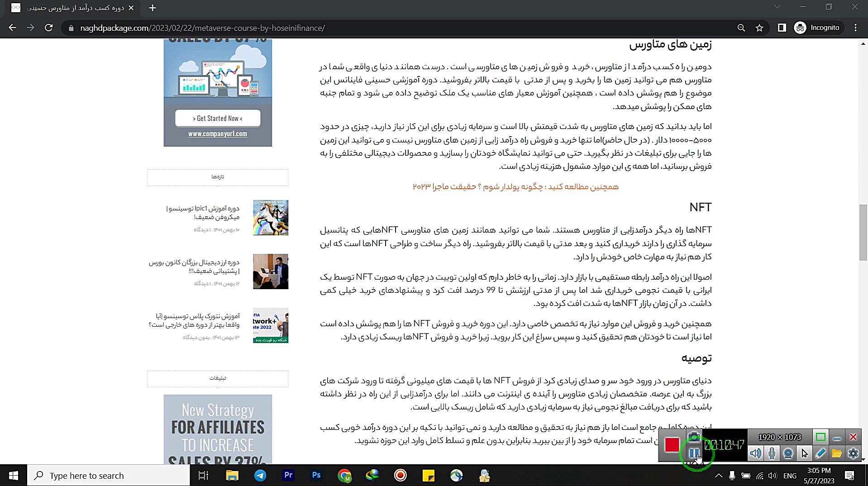868x486 pixels.
Task: Select the metaverse course browser tab
Action: pyautogui.click(x=72, y=8)
